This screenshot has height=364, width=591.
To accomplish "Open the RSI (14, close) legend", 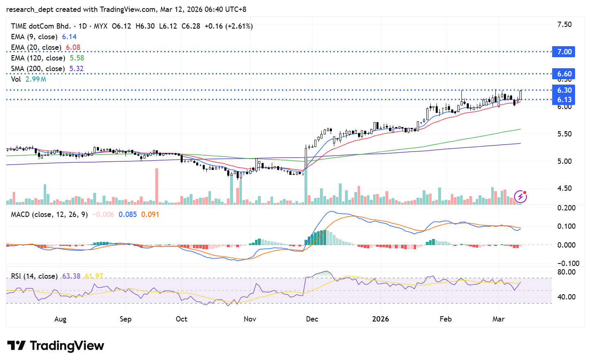I will [34, 276].
